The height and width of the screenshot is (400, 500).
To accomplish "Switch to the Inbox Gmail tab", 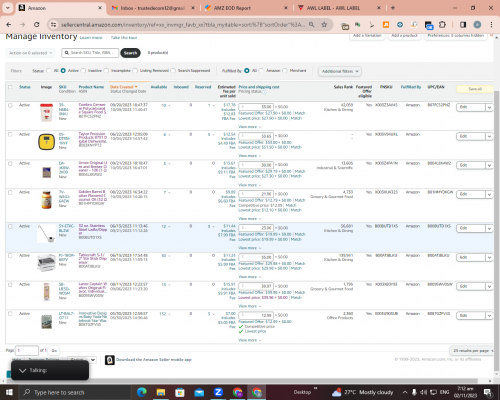I will tap(153, 8).
